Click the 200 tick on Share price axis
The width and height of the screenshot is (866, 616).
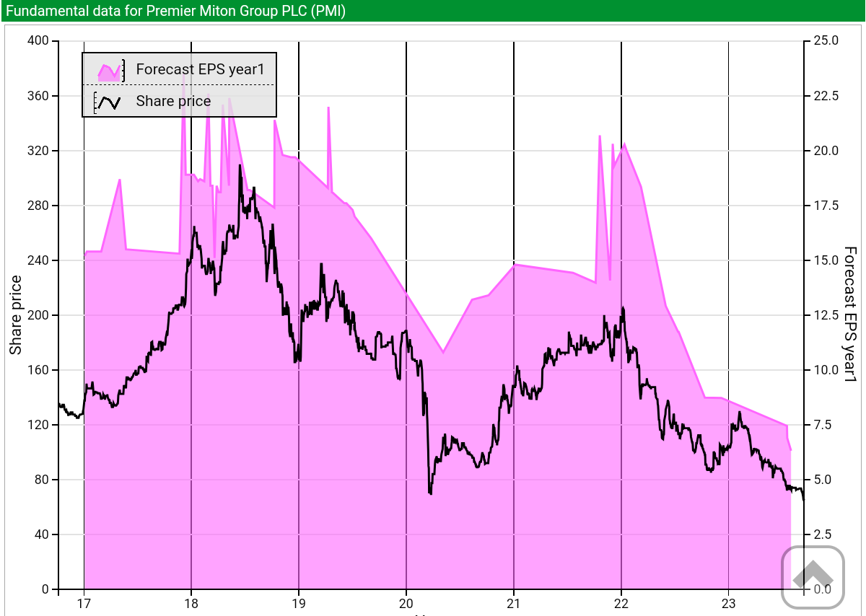point(38,315)
